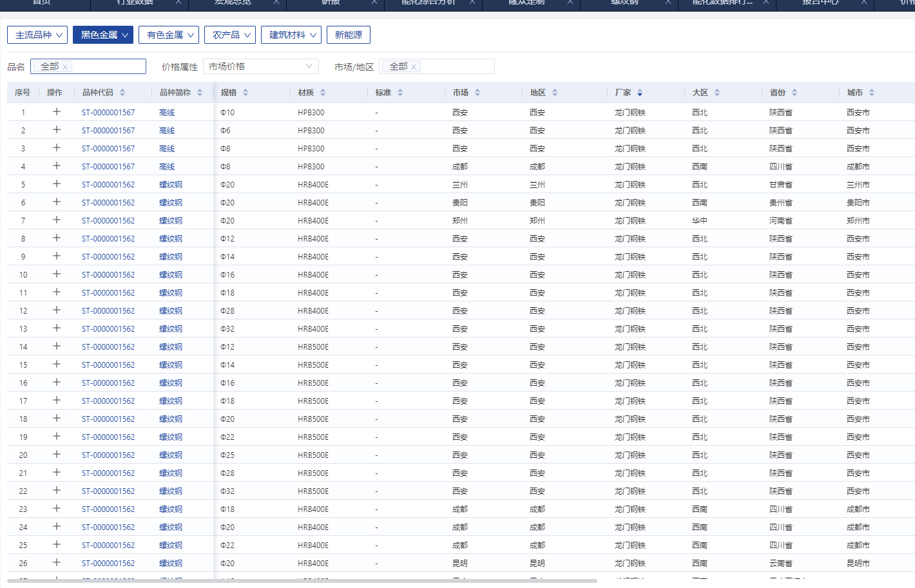
Task: Select the 昆明市 city cell
Action: (x=858, y=563)
